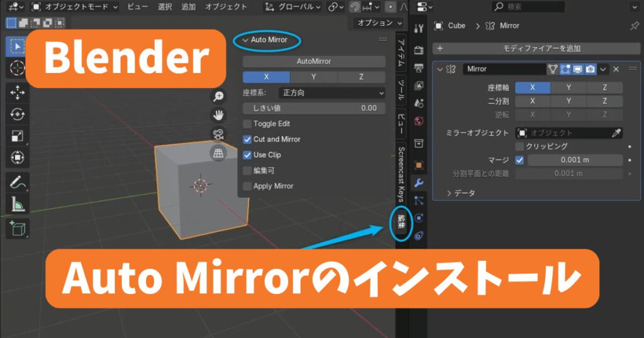The image size is (644, 338).
Task: Open the グローバル orientation dropdown
Action: point(292,7)
